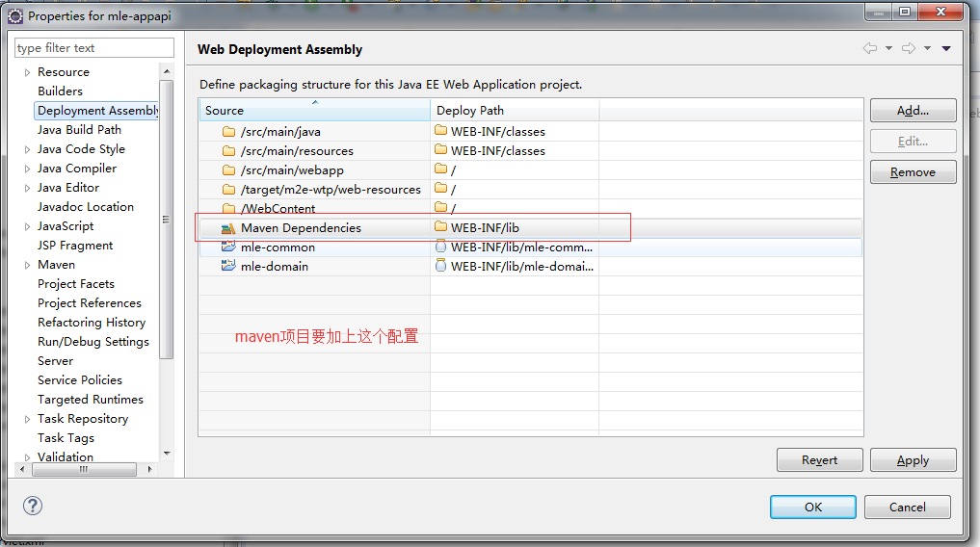
Task: Click the mle-domain jar deploy icon
Action: (x=440, y=266)
